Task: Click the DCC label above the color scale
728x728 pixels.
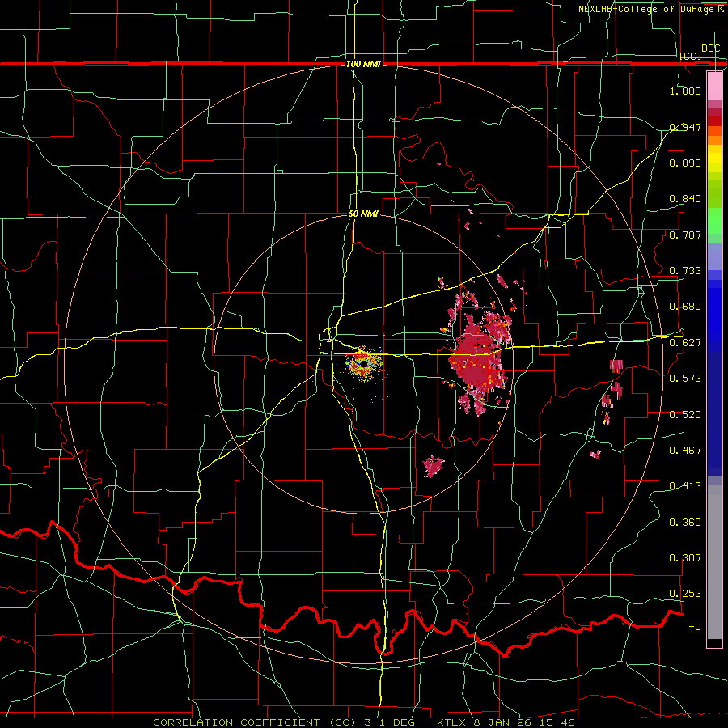Action: click(710, 49)
